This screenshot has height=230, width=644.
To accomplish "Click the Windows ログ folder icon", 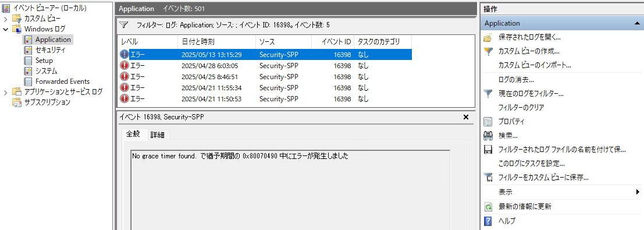I will tap(17, 29).
